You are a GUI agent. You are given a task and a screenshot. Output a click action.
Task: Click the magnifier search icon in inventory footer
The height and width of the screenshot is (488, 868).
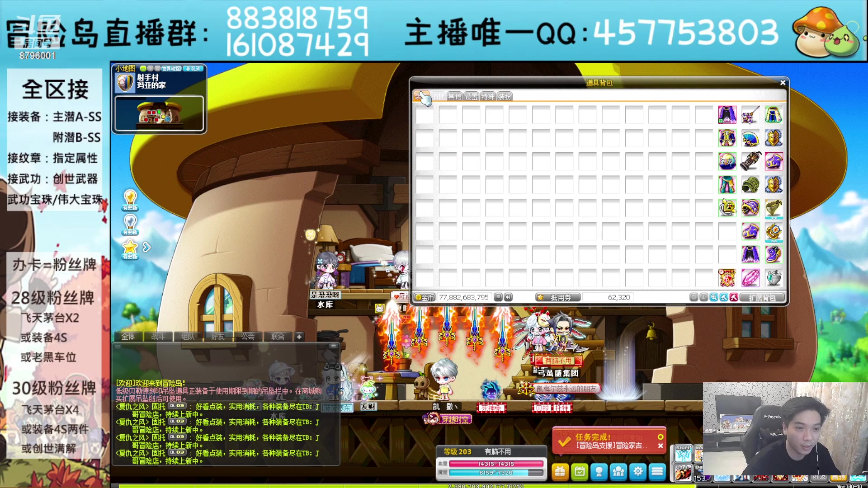tap(714, 297)
